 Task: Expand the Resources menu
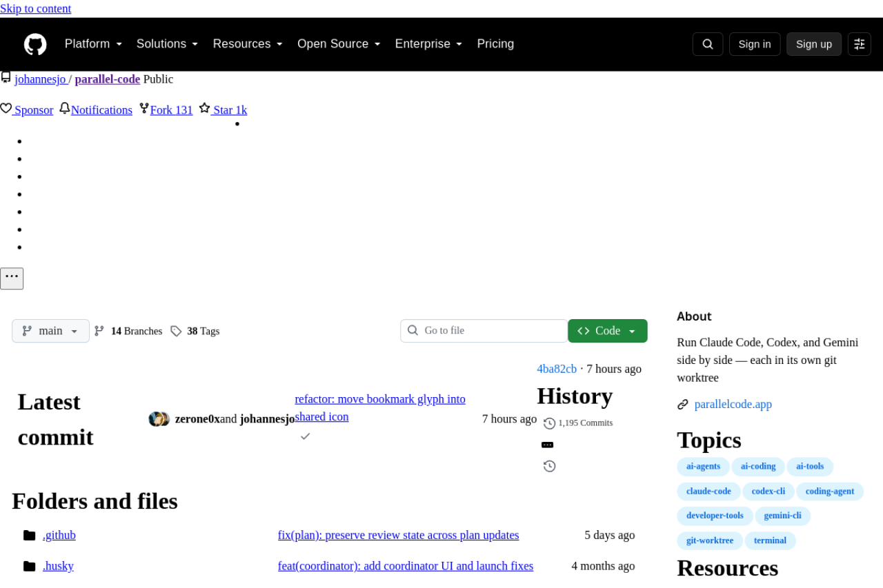[248, 44]
